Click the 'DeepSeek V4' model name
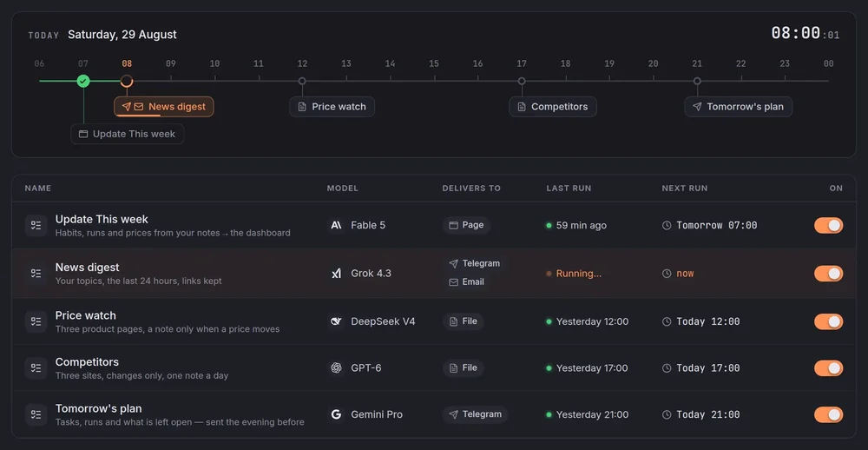This screenshot has width=868, height=450. (383, 322)
